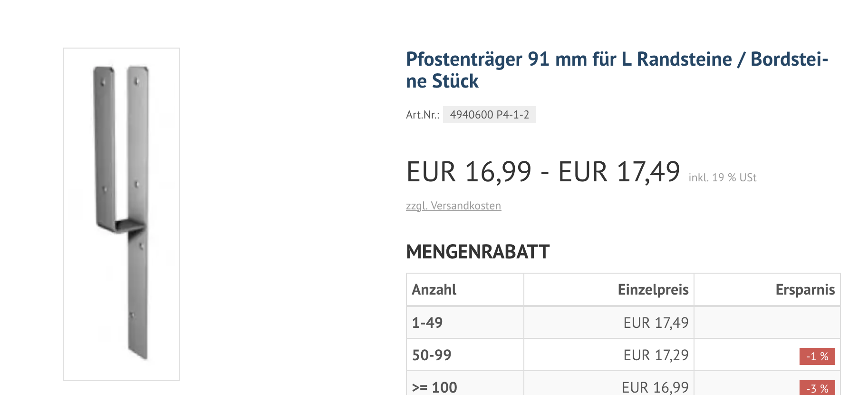Select the 1-49 quantity row

click(427, 323)
